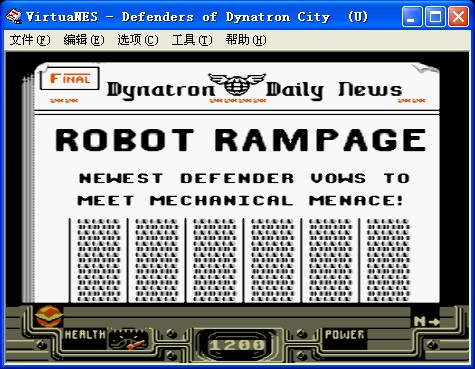Click the orange burger-shaped character icon
475x369 pixels.
(49, 316)
